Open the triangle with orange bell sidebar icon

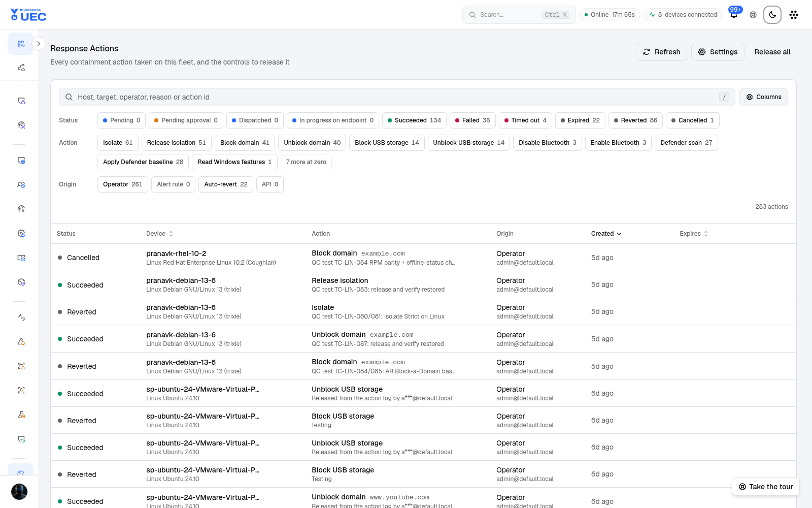click(21, 341)
